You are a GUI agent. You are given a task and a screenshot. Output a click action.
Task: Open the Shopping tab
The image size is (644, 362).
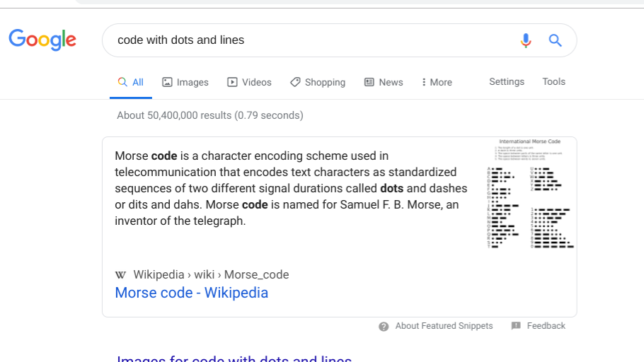point(318,82)
